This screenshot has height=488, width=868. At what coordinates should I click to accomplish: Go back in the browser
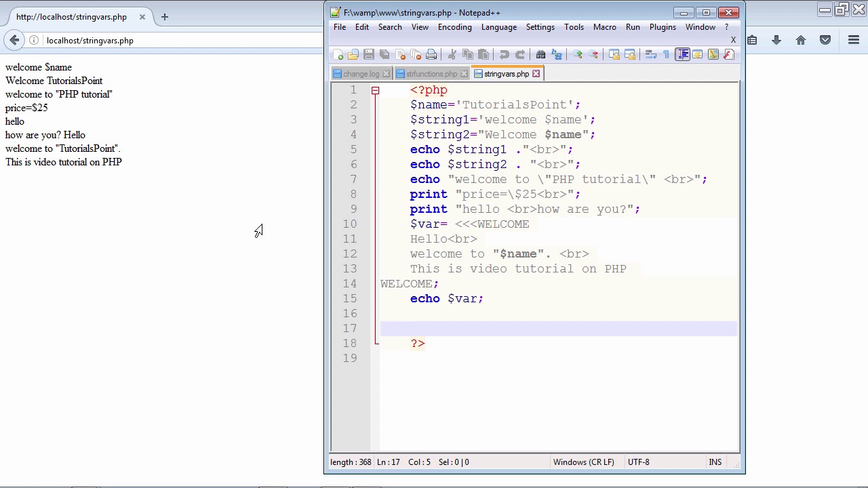point(14,41)
